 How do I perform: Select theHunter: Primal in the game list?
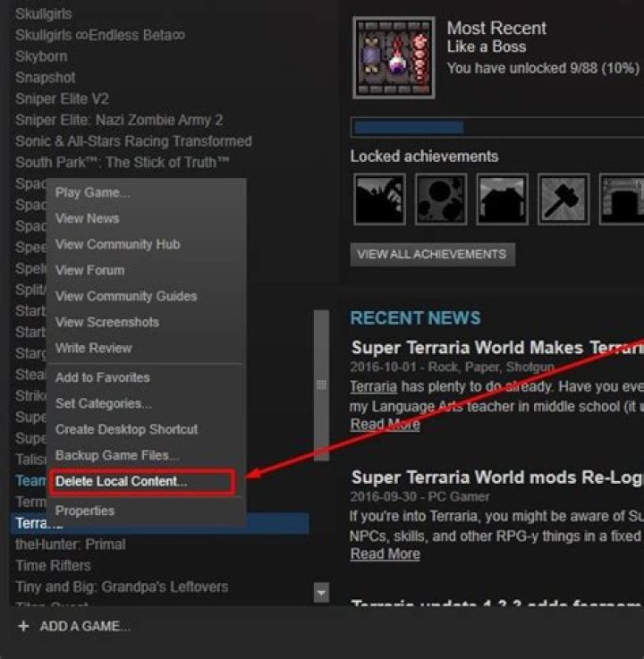71,545
